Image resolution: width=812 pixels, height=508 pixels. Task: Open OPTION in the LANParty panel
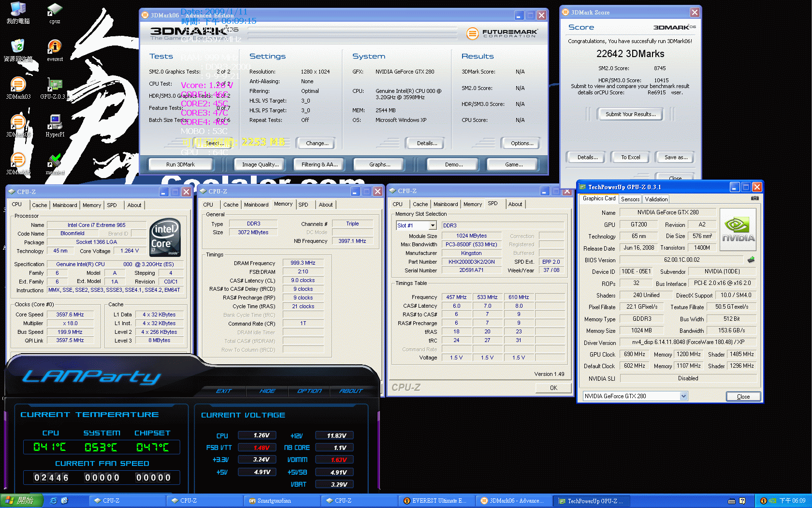point(309,391)
